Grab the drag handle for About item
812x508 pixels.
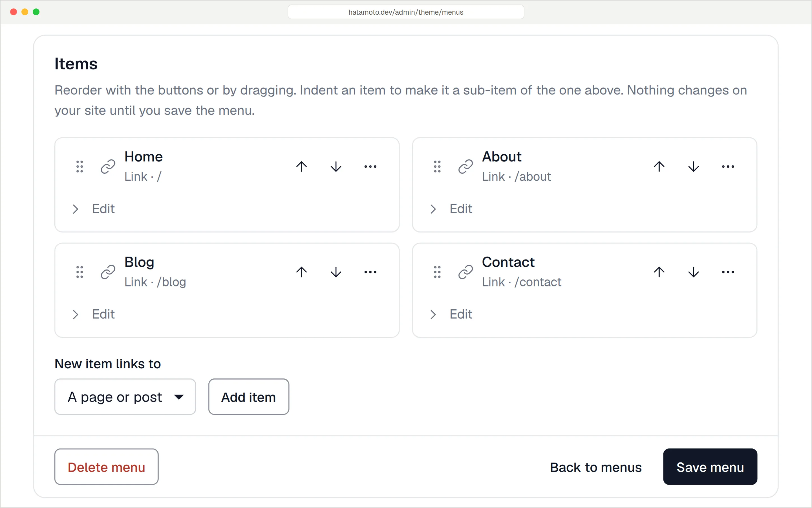[437, 167]
